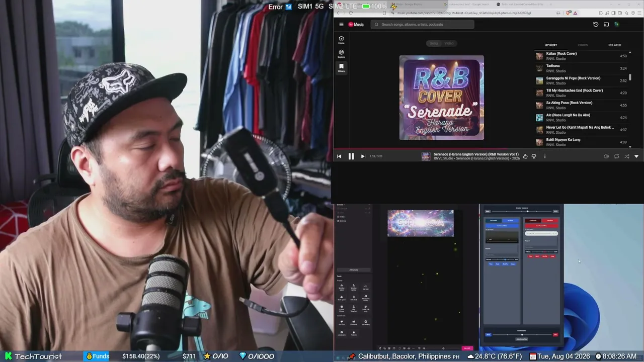The image size is (644, 362).
Task: Click the queue list scrollbar
Action: (630, 77)
